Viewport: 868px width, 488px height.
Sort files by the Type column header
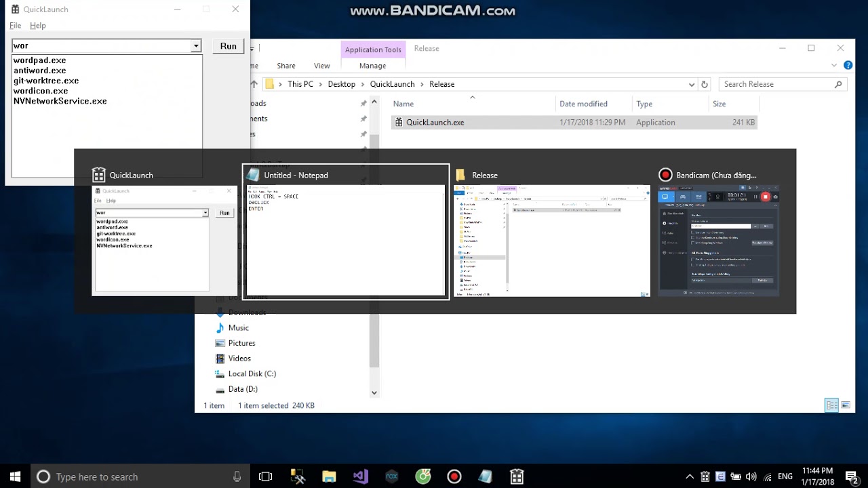click(670, 104)
